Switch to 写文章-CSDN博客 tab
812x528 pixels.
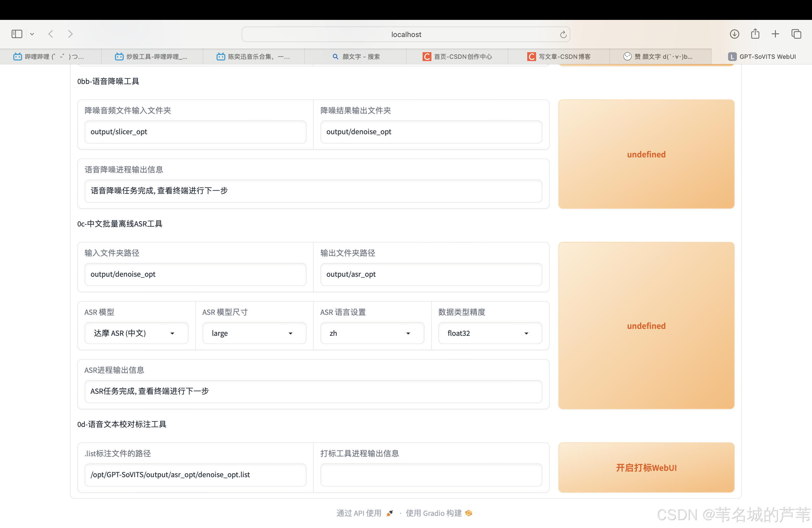click(x=559, y=57)
